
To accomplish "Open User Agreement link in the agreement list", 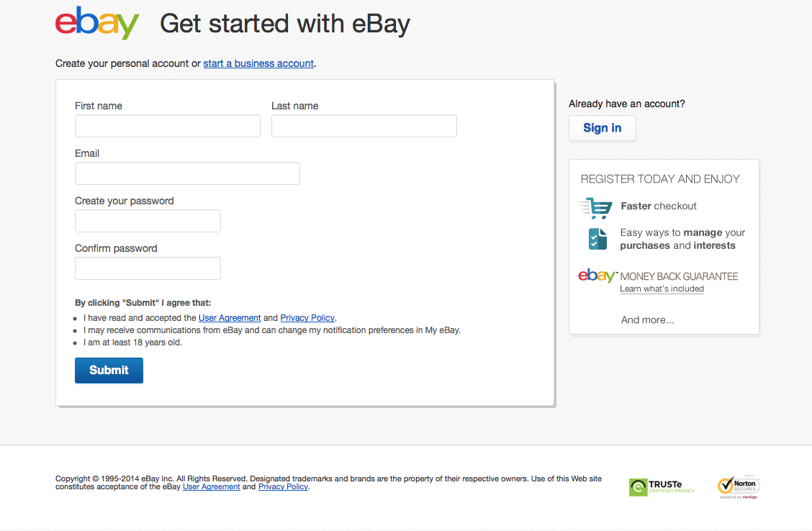I will tap(230, 318).
